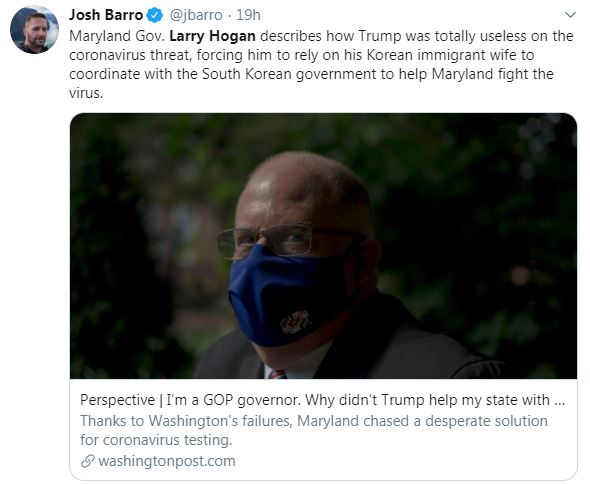
Task: Click the blue face mask in photo
Action: 287,297
